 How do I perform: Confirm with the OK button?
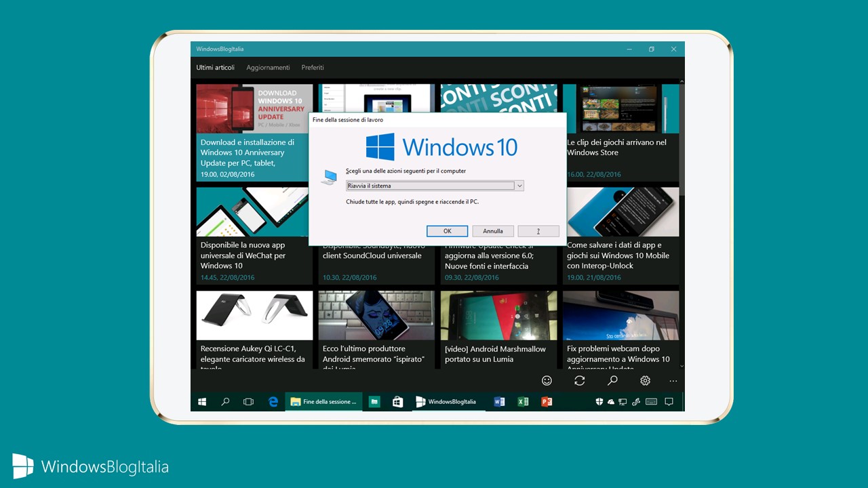coord(448,231)
